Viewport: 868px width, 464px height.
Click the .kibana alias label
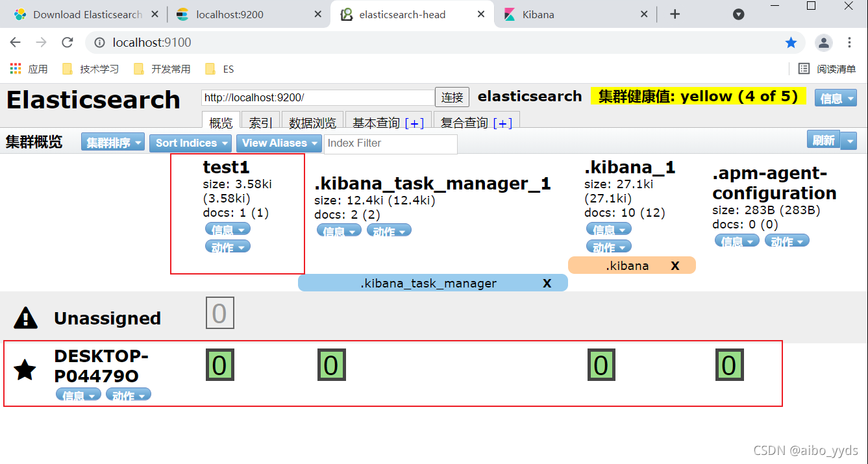tap(627, 265)
